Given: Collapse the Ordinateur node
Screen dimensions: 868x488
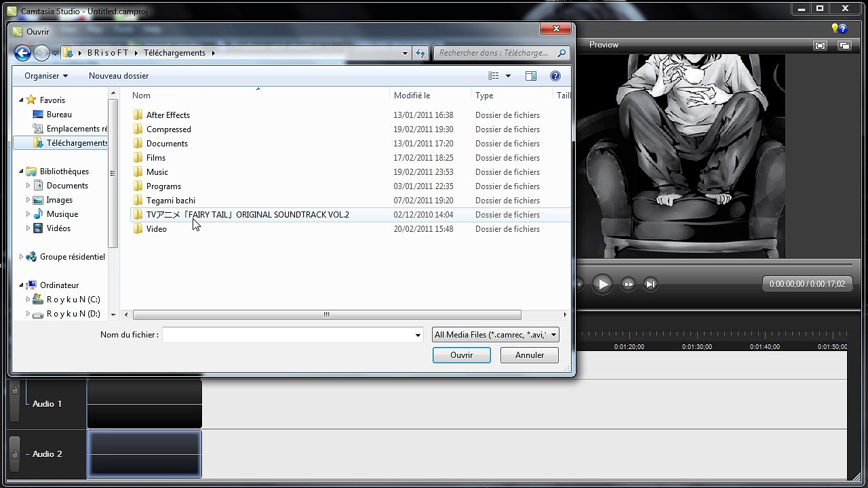Looking at the screenshot, I should [21, 285].
